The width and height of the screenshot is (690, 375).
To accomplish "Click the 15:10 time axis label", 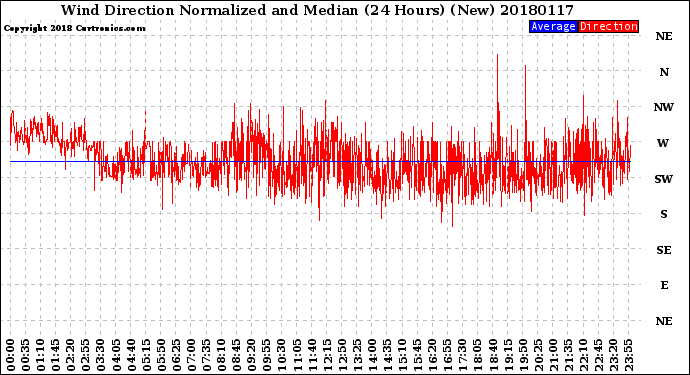I will pos(402,355).
